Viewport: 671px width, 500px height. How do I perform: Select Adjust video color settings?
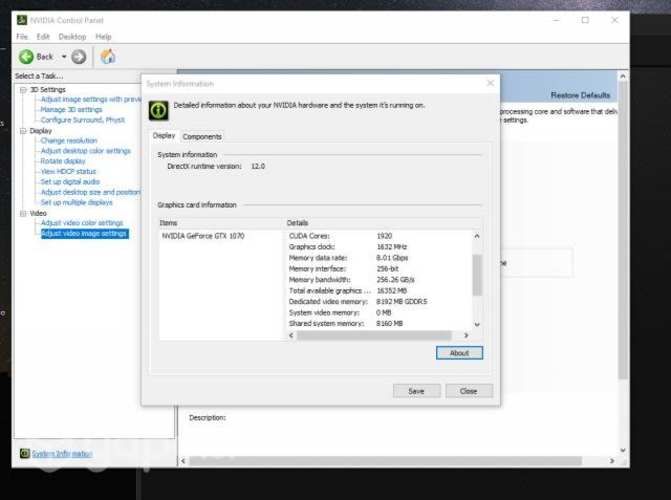point(82,223)
